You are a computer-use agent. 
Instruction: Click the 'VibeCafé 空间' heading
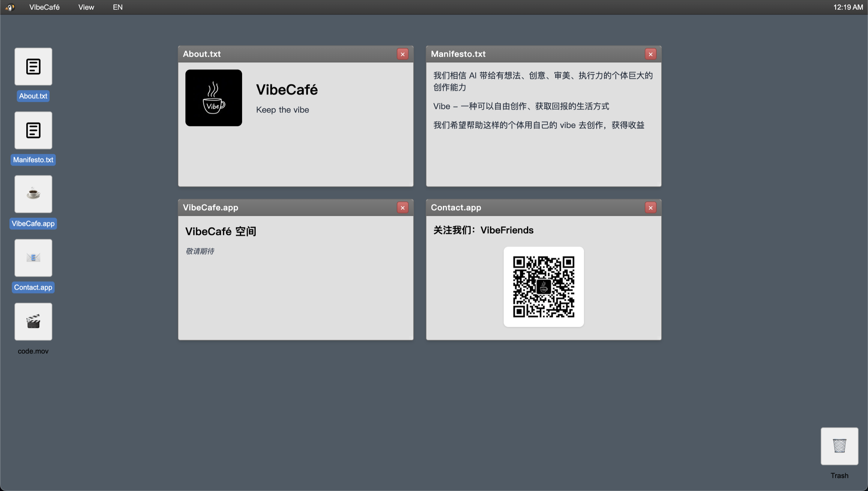click(x=220, y=231)
